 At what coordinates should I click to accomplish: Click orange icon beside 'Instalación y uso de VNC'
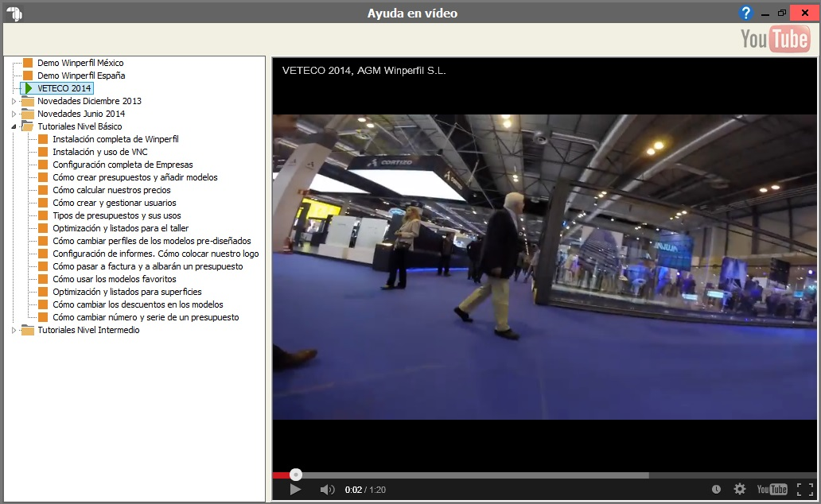43,152
